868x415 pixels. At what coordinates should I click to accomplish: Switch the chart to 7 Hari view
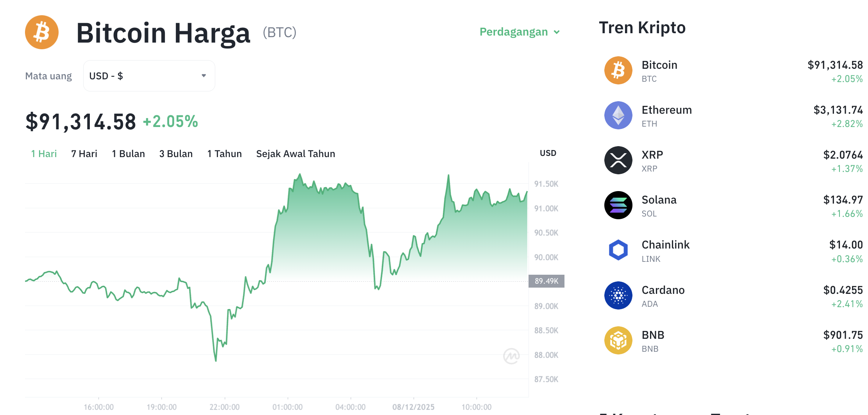(84, 154)
